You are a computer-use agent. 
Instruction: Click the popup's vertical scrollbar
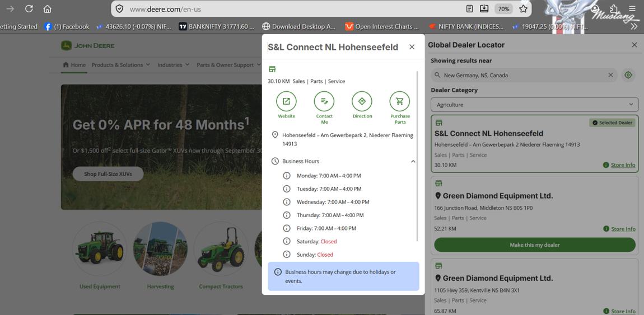(x=417, y=156)
